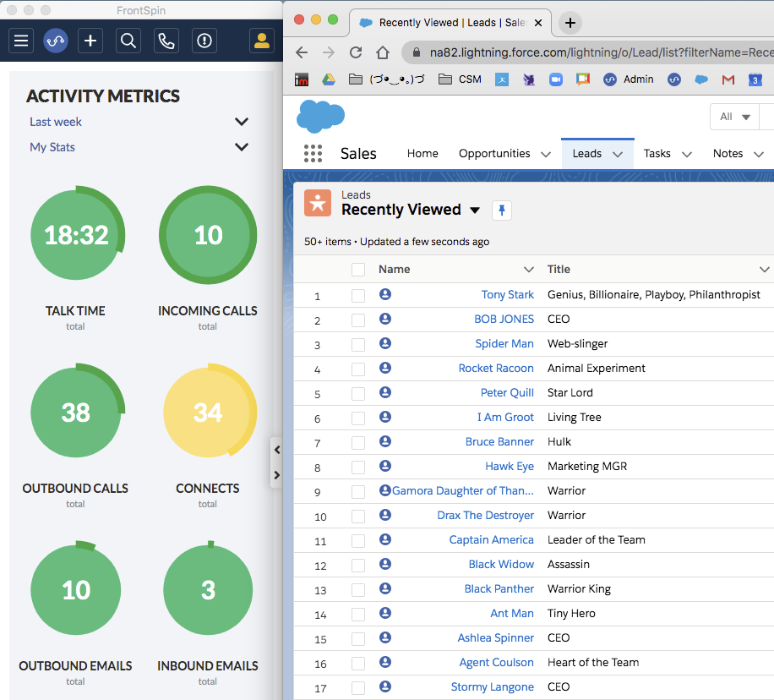This screenshot has width=774, height=700.
Task: Open the CSM bookmarks folder
Action: (460, 79)
